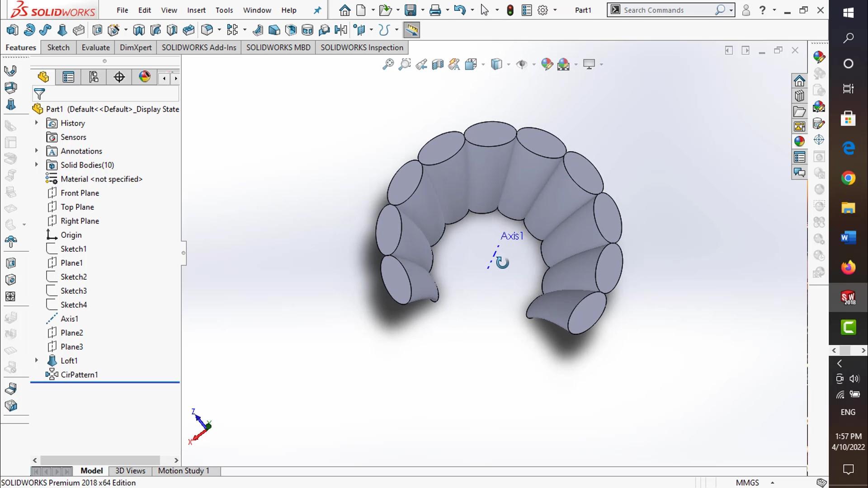Image resolution: width=868 pixels, height=488 pixels.
Task: Open the ConfigurationManager tab icon
Action: coord(94,77)
